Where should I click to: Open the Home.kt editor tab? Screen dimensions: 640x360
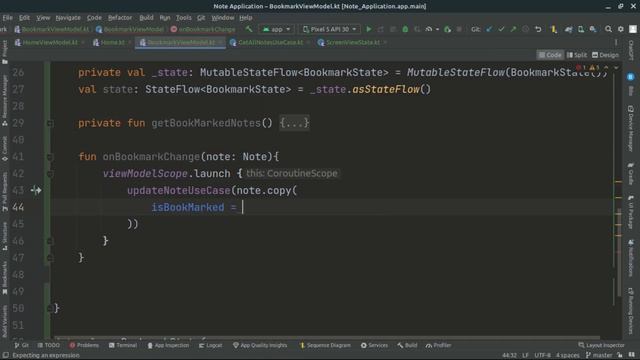tap(112, 42)
